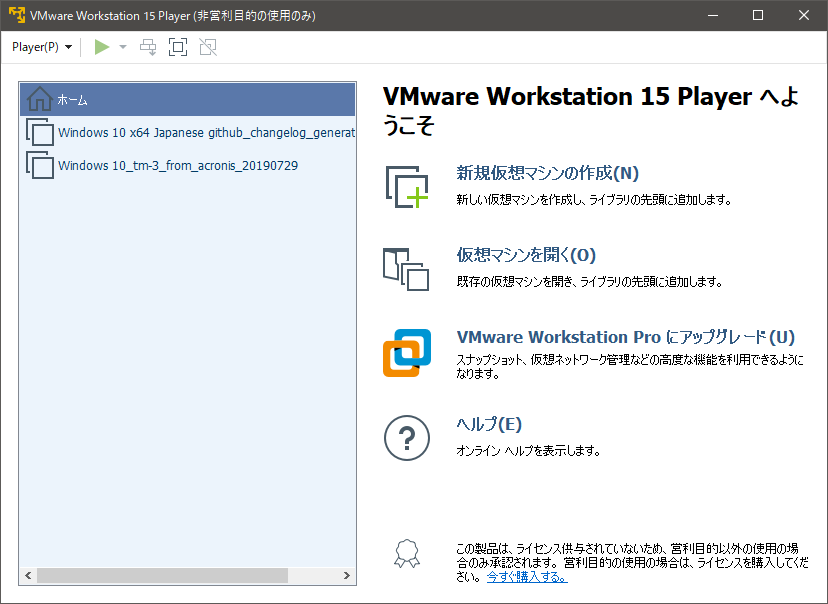This screenshot has height=604, width=828.
Task: Click the new virtual machine plus icon
Action: (x=407, y=187)
